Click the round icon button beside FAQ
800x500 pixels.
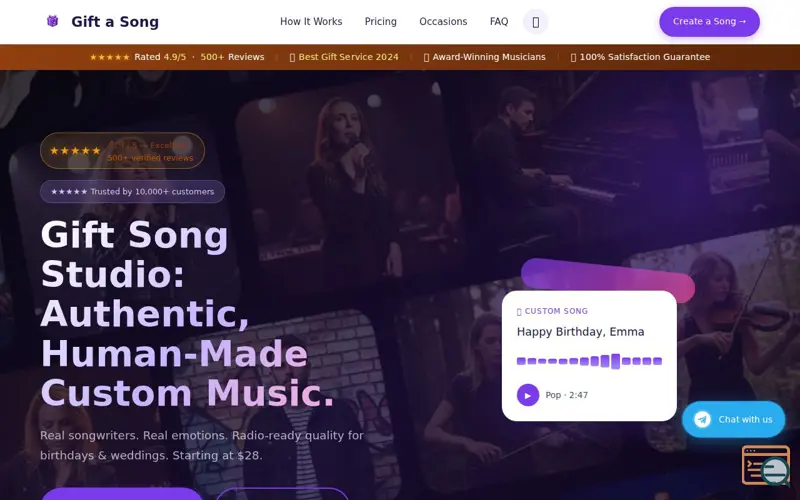tap(535, 22)
